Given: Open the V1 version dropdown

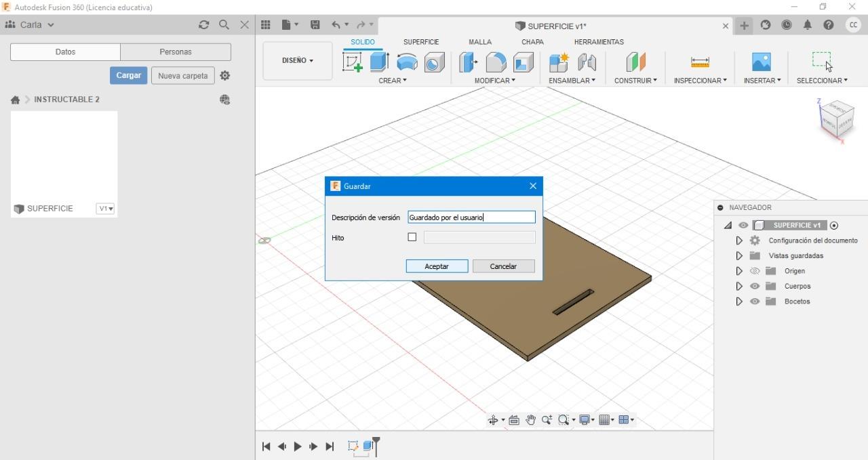Looking at the screenshot, I should pyautogui.click(x=105, y=209).
